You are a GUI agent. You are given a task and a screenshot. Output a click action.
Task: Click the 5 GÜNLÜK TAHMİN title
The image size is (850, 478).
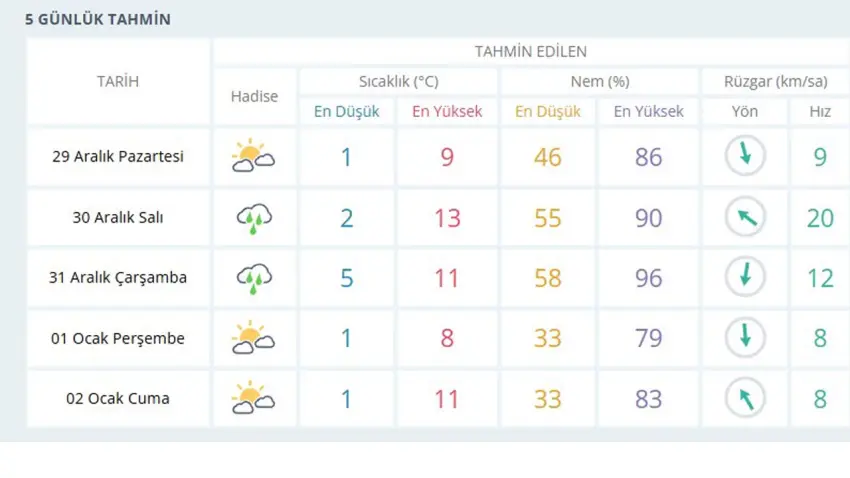click(x=98, y=19)
